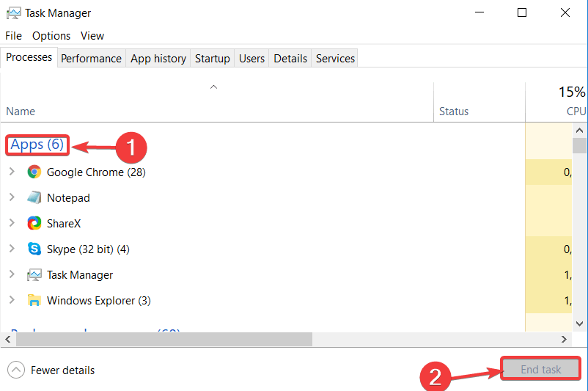Expand the Skype (32 bit) process group
This screenshot has width=588, height=391.
pos(12,249)
